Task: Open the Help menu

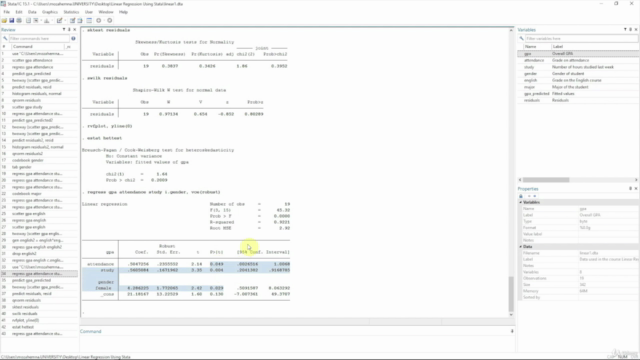Action: pos(123,12)
